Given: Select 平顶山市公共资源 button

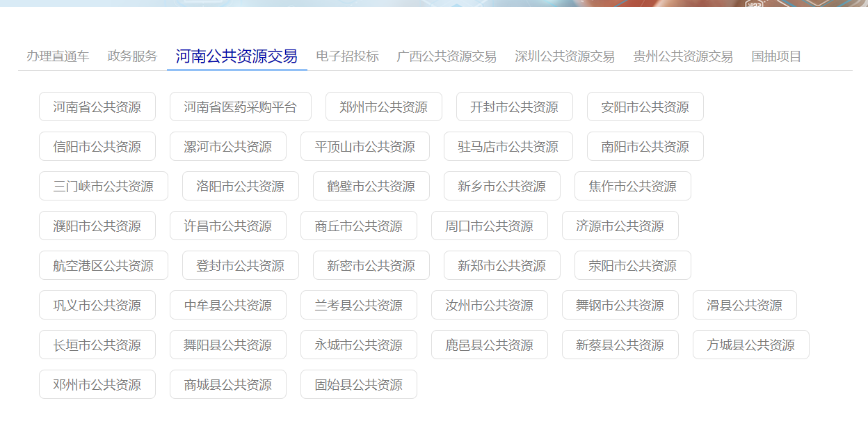Looking at the screenshot, I should coord(365,147).
